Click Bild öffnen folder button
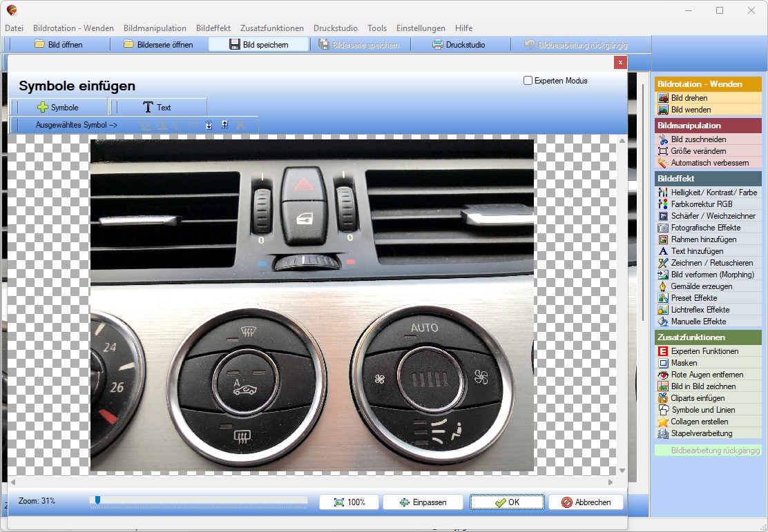The height and width of the screenshot is (532, 768). point(59,45)
